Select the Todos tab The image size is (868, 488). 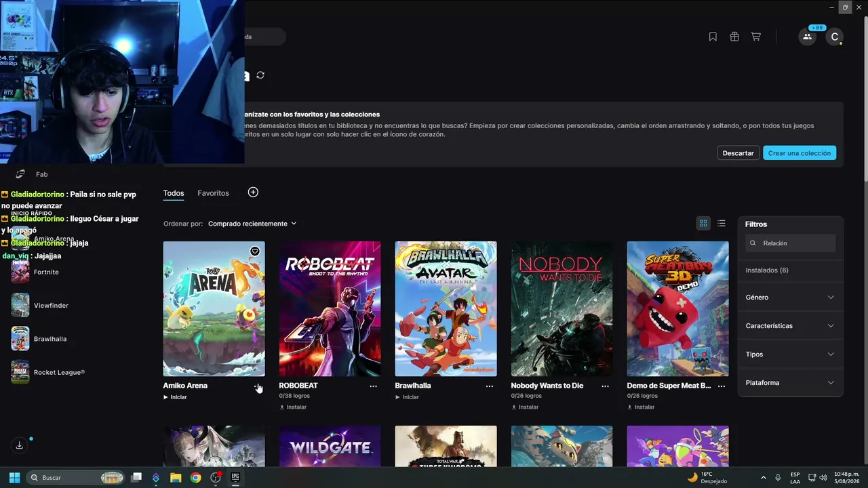coord(174,193)
